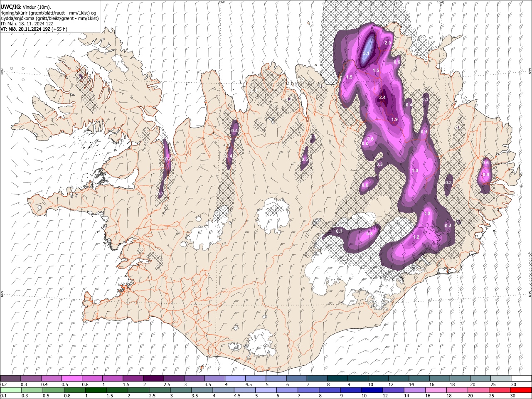
Task: Pick light lavender 4–4.5 snow swatch
Action: click(235, 378)
